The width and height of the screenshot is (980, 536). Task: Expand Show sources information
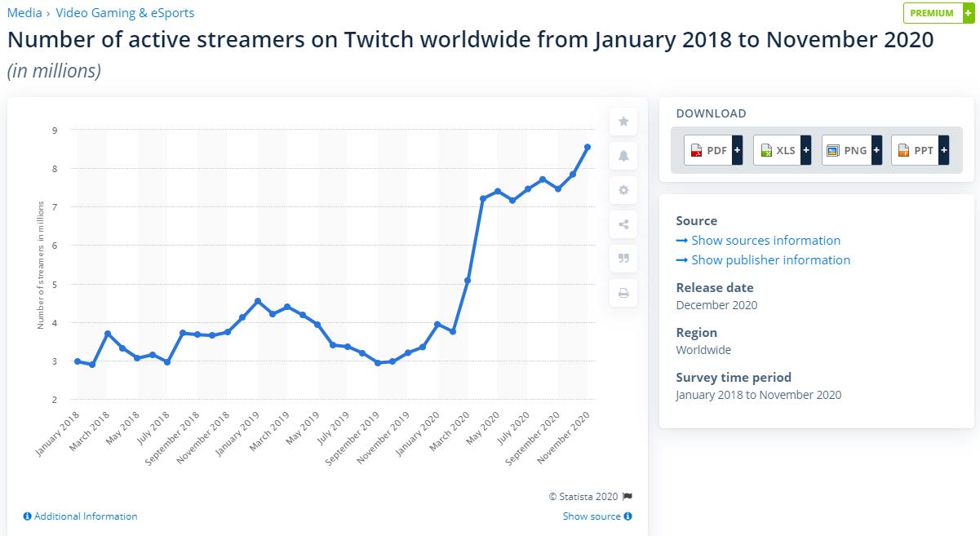click(758, 241)
